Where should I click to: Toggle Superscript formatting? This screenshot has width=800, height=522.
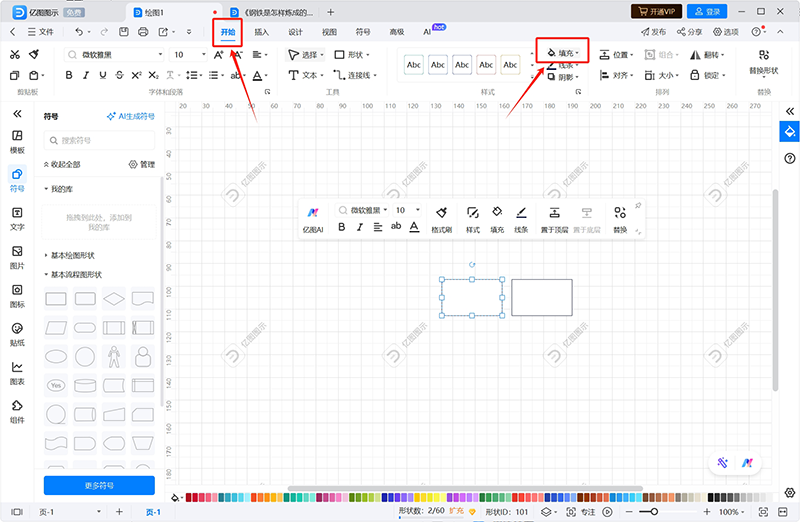[x=136, y=76]
